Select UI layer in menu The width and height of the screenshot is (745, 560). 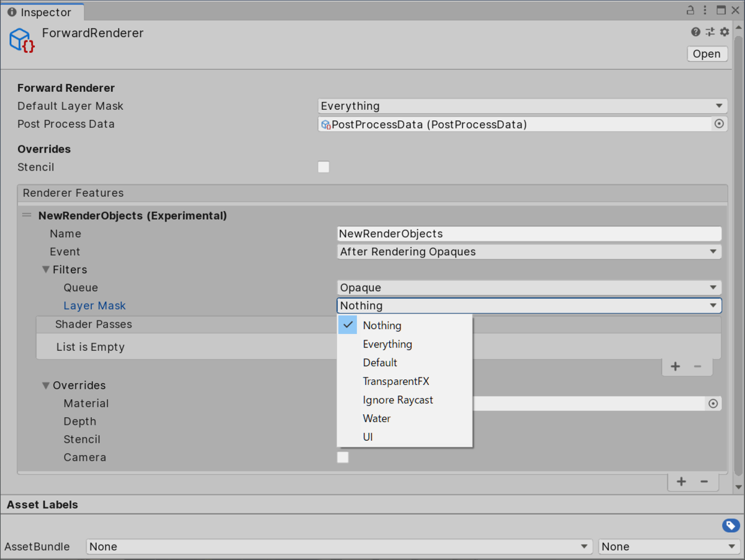(x=405, y=437)
